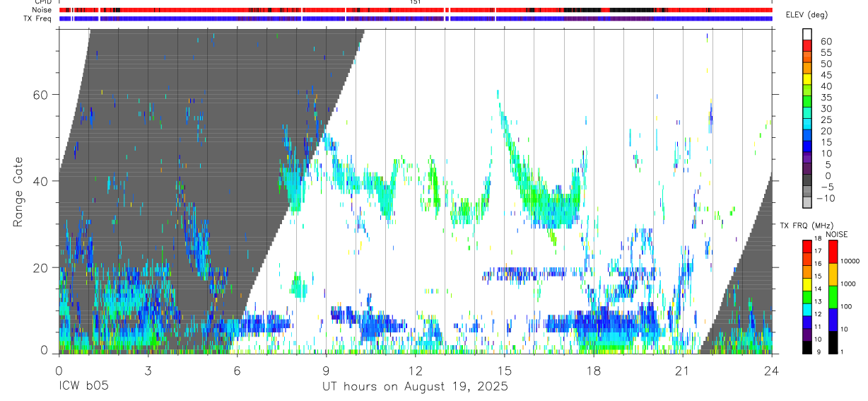Viewport: 868px width, 401px height.
Task: Click the 'NOISE' legend title above its color bar
Action: pyautogui.click(x=837, y=234)
